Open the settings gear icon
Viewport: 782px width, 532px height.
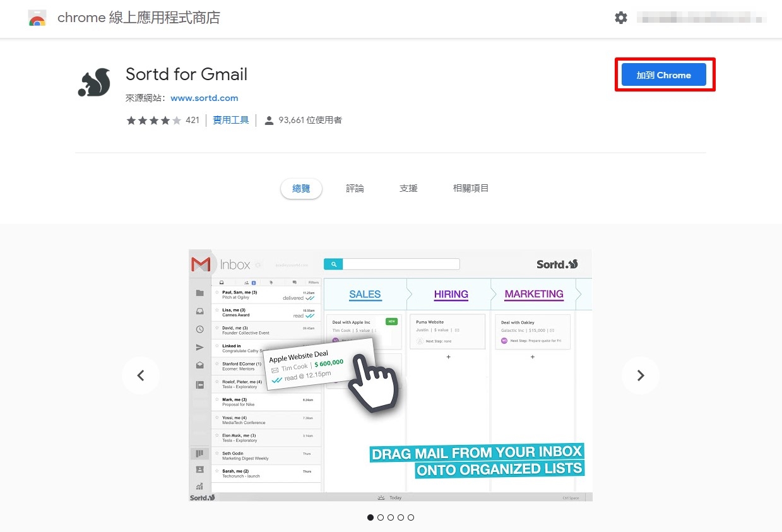[621, 18]
